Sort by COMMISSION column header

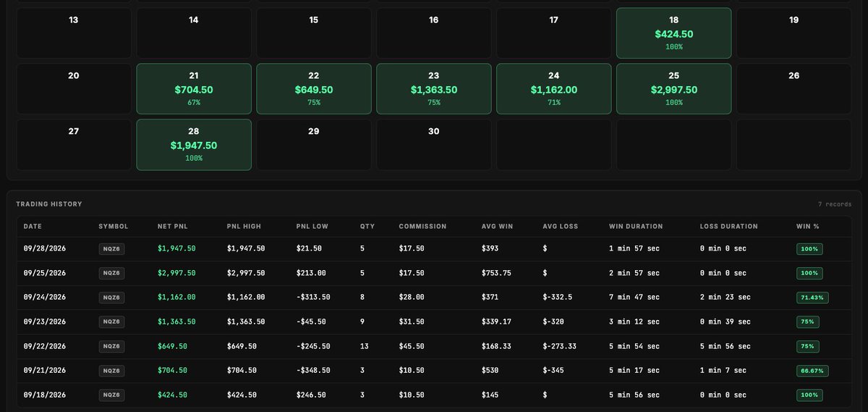point(422,227)
